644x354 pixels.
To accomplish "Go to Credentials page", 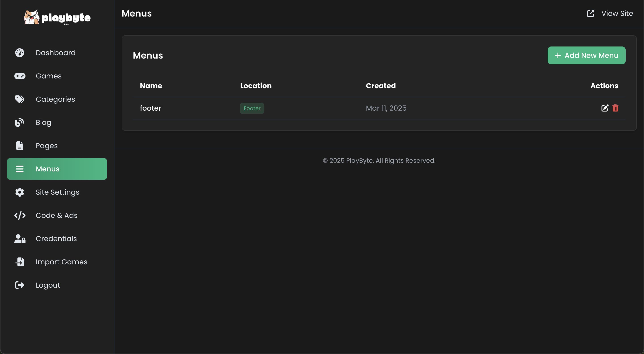I will tap(56, 239).
